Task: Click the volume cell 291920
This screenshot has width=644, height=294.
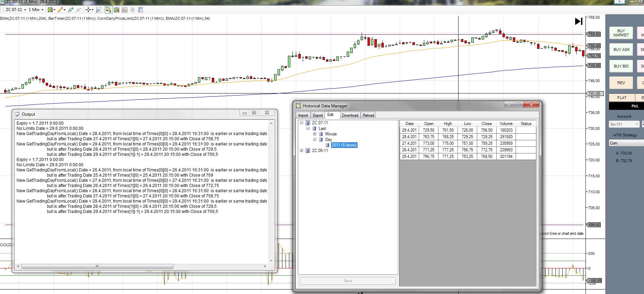Action: 506,137
